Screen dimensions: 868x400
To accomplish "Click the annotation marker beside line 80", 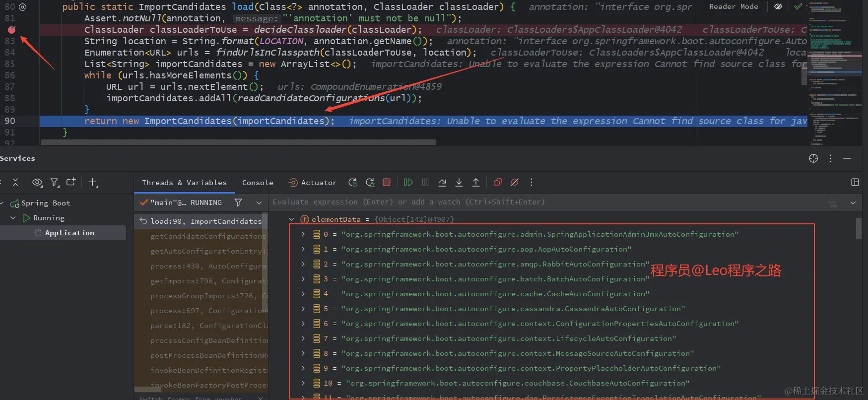I will point(22,7).
